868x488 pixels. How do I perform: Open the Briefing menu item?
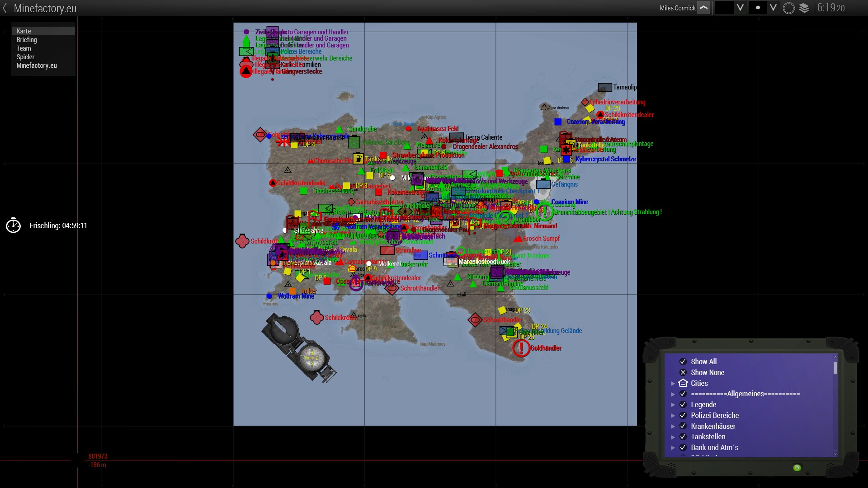point(27,40)
